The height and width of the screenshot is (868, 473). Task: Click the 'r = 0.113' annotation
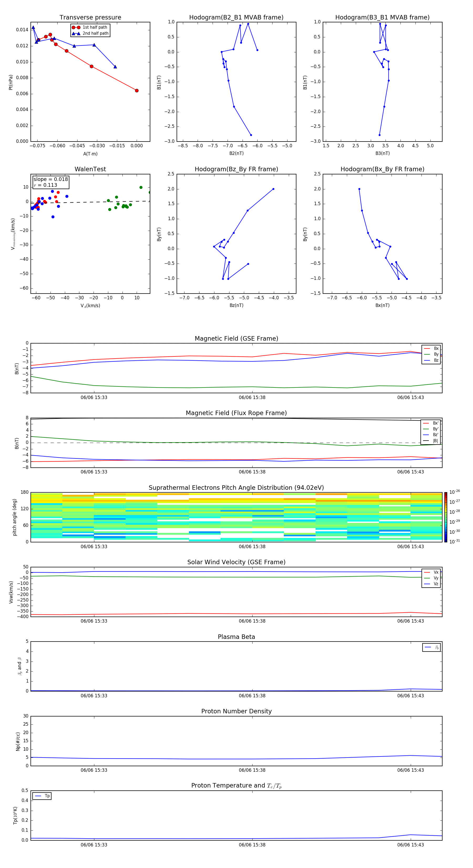coord(45,185)
